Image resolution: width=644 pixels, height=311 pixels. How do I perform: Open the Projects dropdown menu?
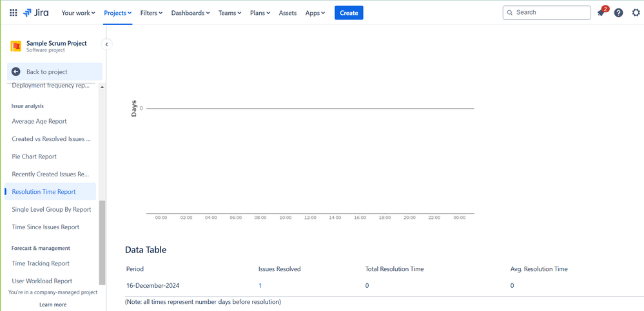pyautogui.click(x=117, y=13)
